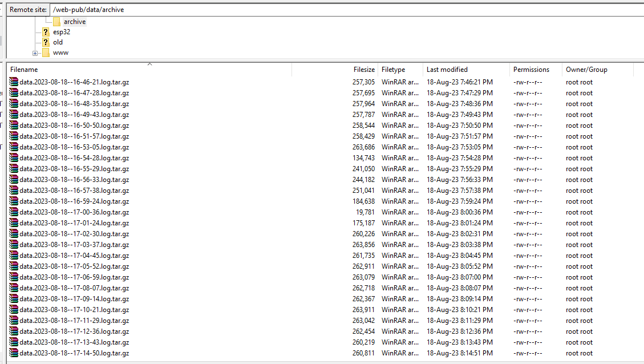Click the archive icon for data.2023-08-18--17-06-59.log.tar.gz

[14, 277]
